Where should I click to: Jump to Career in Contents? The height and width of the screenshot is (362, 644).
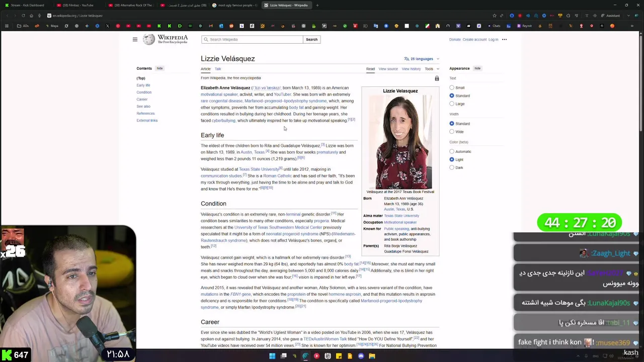point(142,100)
